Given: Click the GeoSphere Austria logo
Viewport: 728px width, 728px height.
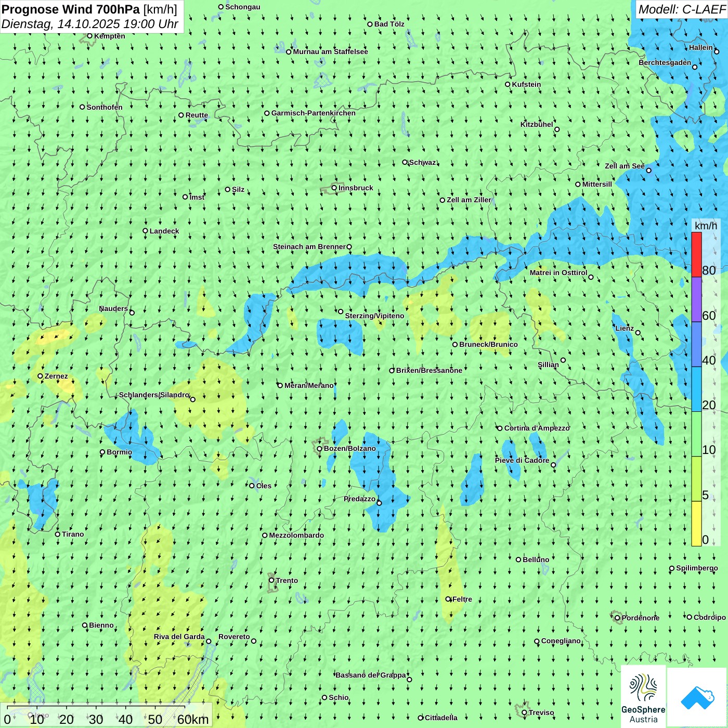Looking at the screenshot, I should pyautogui.click(x=643, y=696).
